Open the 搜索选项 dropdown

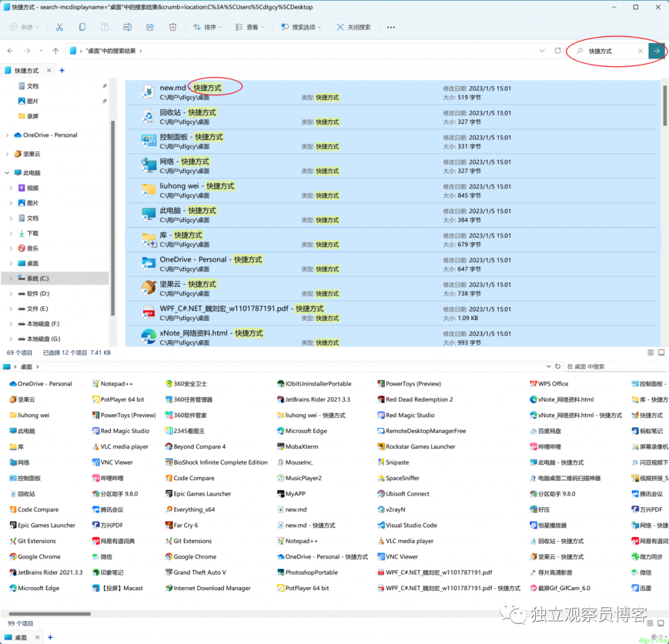(301, 27)
